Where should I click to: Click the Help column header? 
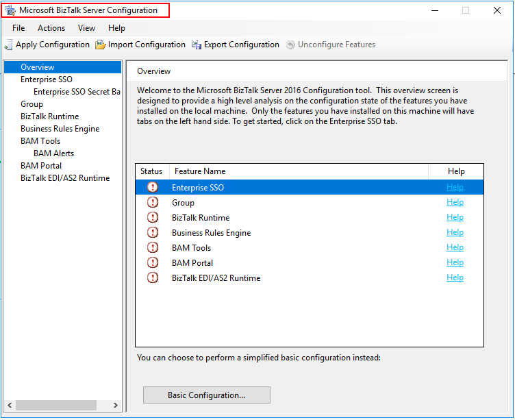tap(456, 171)
